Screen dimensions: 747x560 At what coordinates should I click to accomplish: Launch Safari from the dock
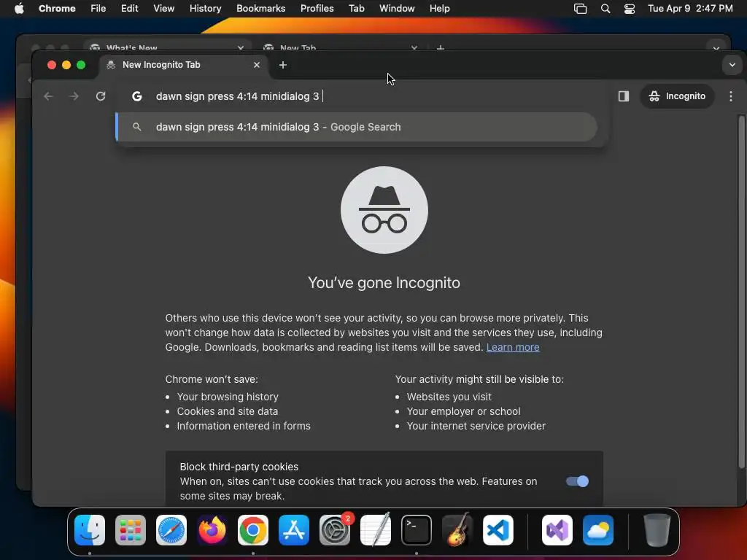[171, 530]
